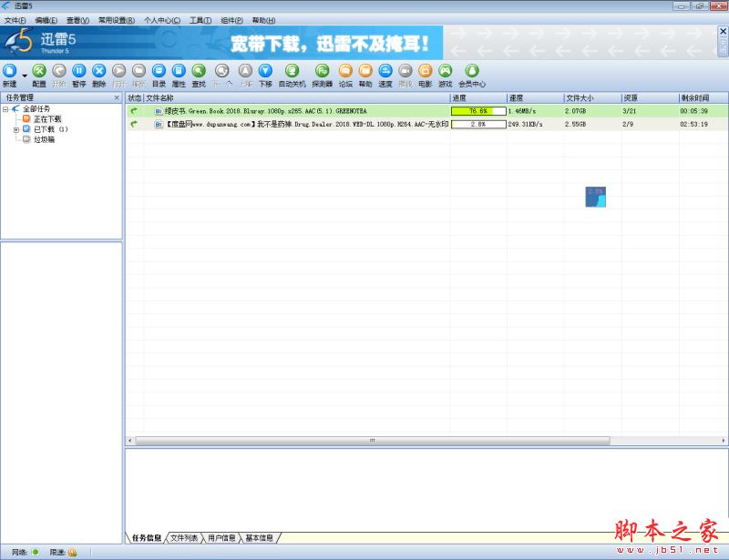This screenshot has width=729, height=560.
Task: Open the 文件(F) menu
Action: [x=15, y=20]
